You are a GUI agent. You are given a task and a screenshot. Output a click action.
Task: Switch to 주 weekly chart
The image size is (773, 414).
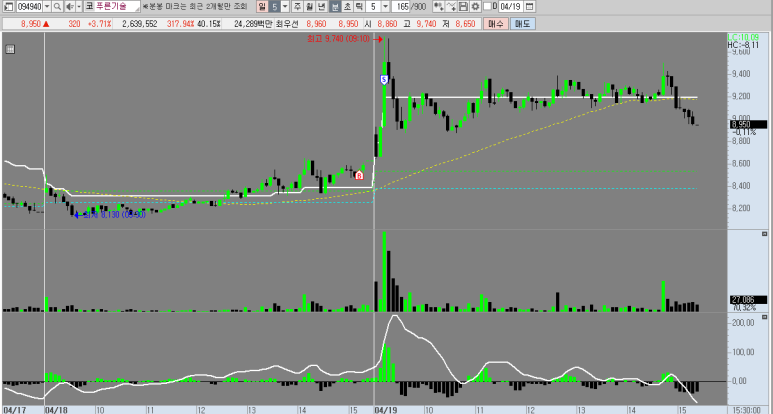[297, 6]
